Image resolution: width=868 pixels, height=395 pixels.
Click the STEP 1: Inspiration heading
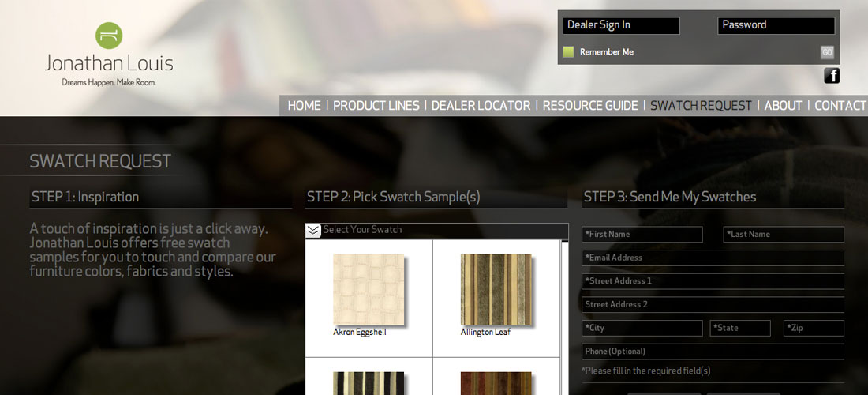pos(85,197)
